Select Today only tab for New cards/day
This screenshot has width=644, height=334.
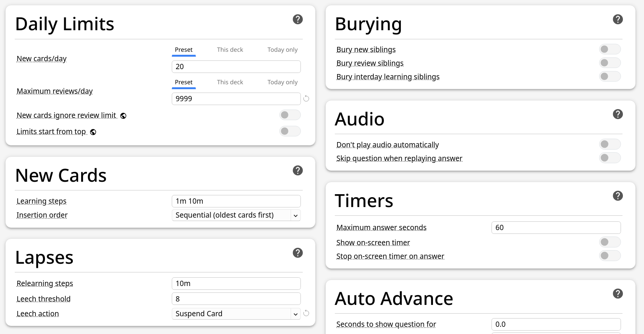[282, 50]
